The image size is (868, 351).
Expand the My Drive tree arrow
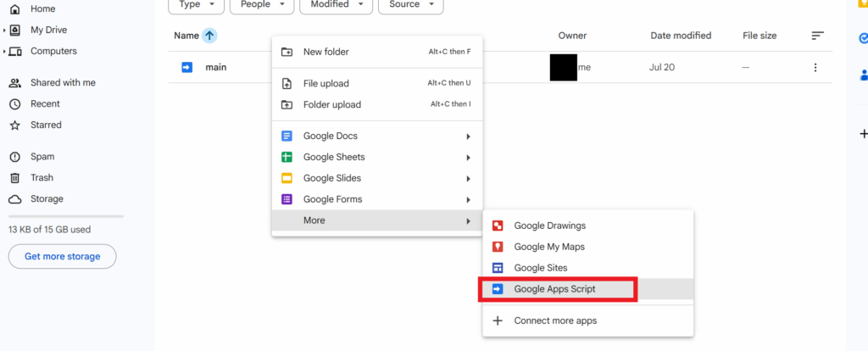(x=4, y=30)
